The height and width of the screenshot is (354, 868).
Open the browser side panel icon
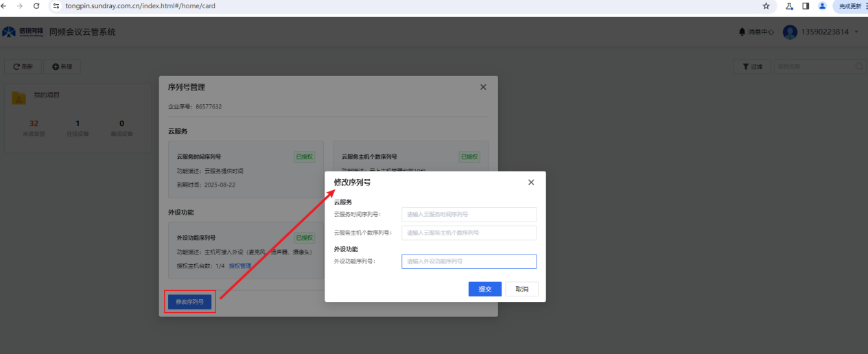coord(806,5)
